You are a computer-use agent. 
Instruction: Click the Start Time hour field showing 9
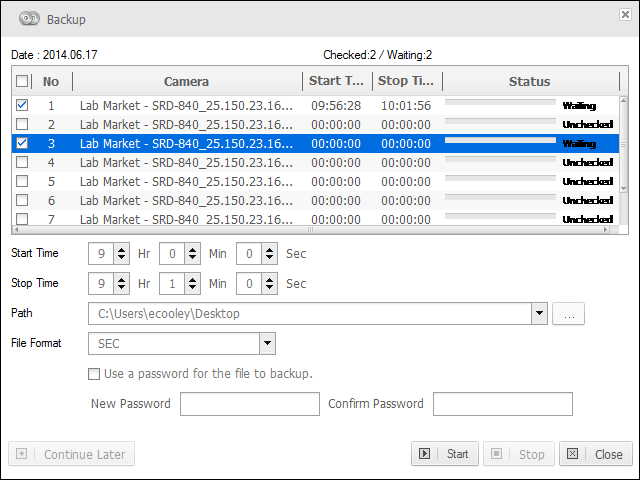(x=101, y=253)
